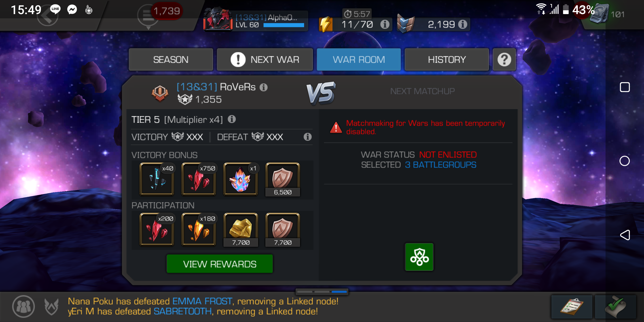Open the clipboard checklist icon

pos(571,307)
